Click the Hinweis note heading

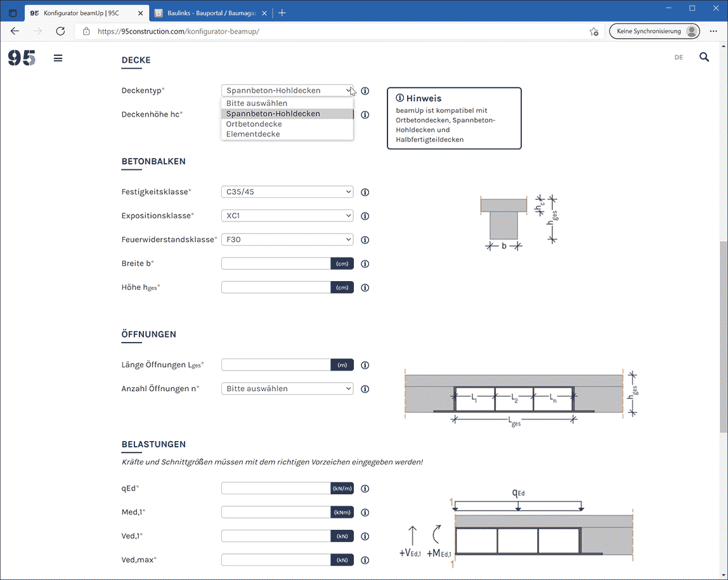[x=419, y=98]
